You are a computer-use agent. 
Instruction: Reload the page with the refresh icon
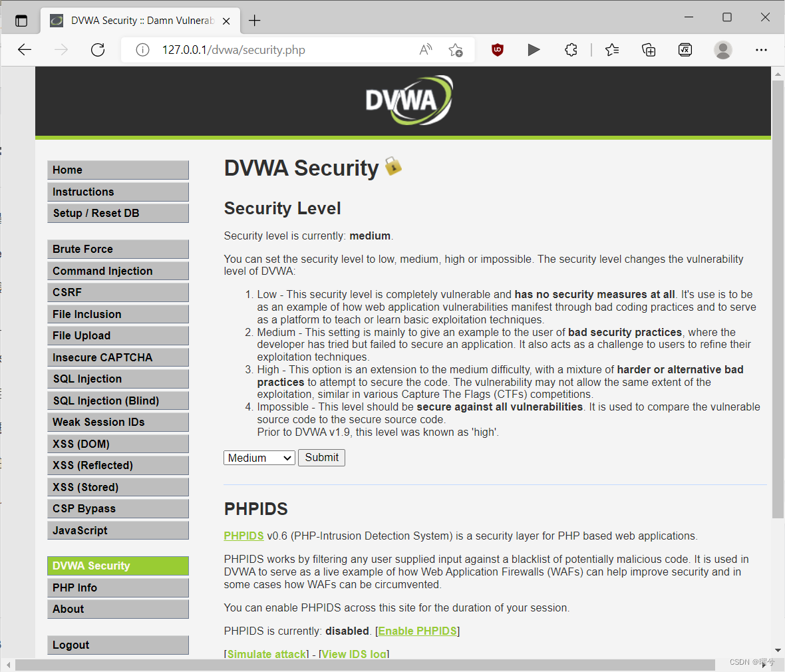pos(98,50)
